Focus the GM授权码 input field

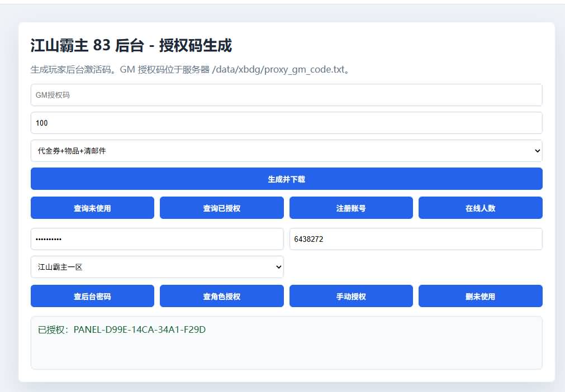click(x=287, y=95)
